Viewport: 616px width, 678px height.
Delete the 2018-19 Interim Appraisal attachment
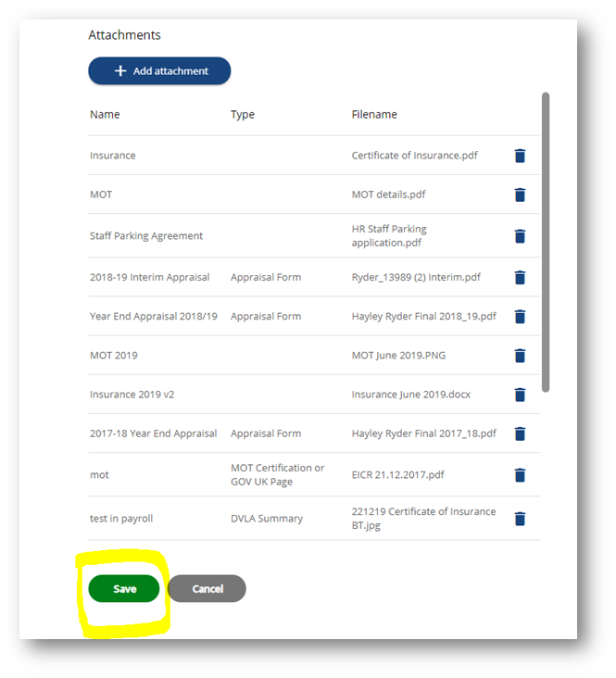pos(520,277)
